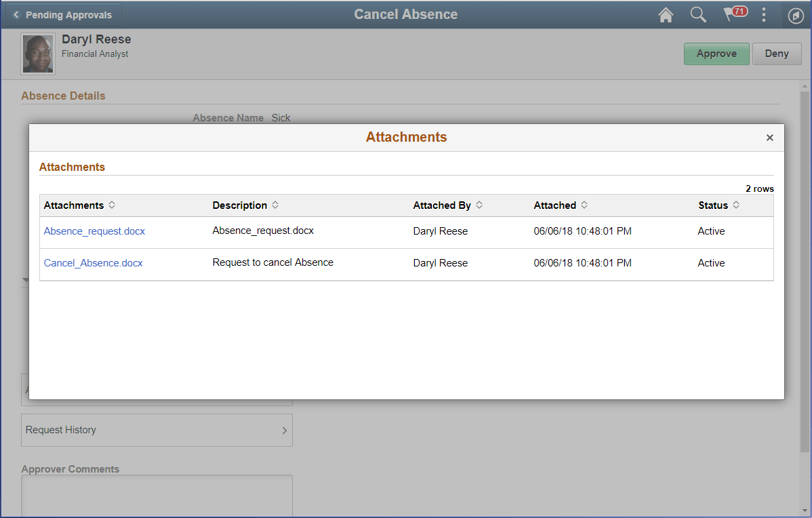Viewport: 812px width, 518px height.
Task: Expand the Request History section
Action: (157, 430)
